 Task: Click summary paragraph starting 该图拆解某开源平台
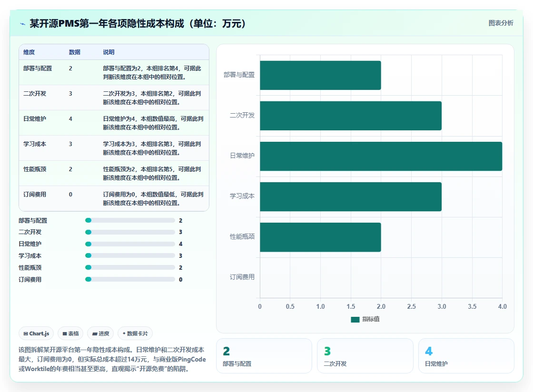(x=112, y=359)
